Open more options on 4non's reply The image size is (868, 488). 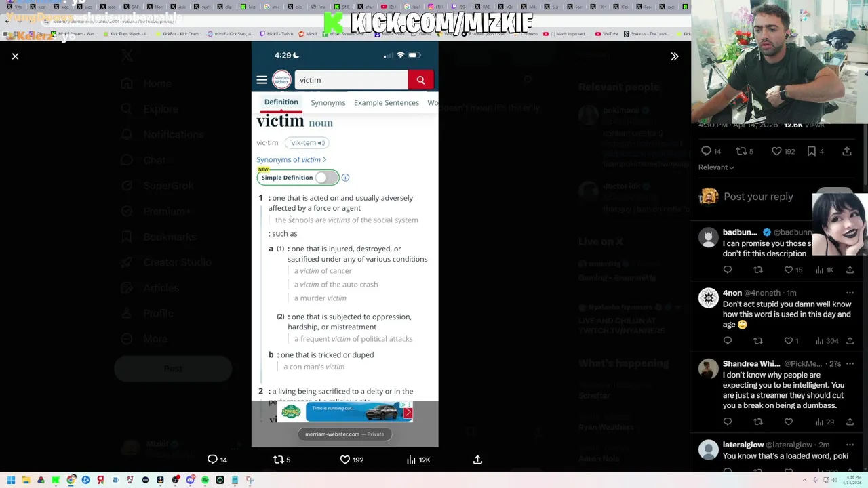(850, 293)
